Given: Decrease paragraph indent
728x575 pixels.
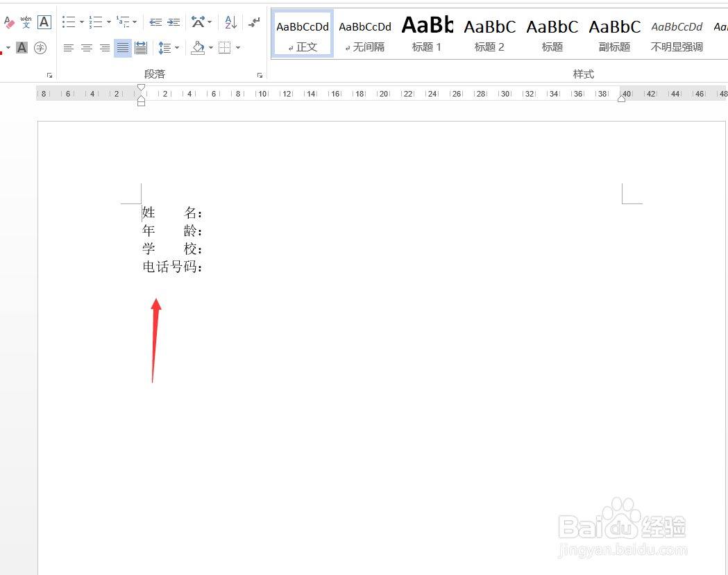Looking at the screenshot, I should pos(155,22).
